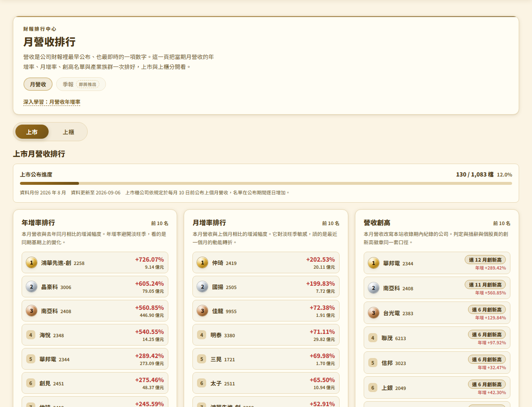Click the 資料更新至 2026-09-06 note
The height and width of the screenshot is (407, 532).
pos(96,193)
